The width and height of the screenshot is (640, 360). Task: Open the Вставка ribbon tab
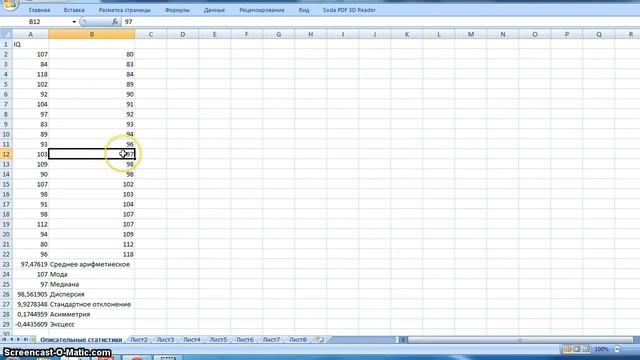click(74, 10)
